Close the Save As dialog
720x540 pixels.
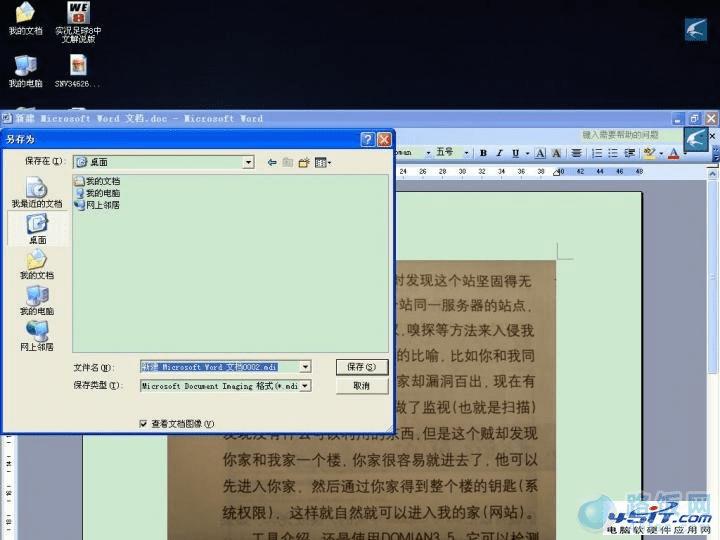pos(384,139)
